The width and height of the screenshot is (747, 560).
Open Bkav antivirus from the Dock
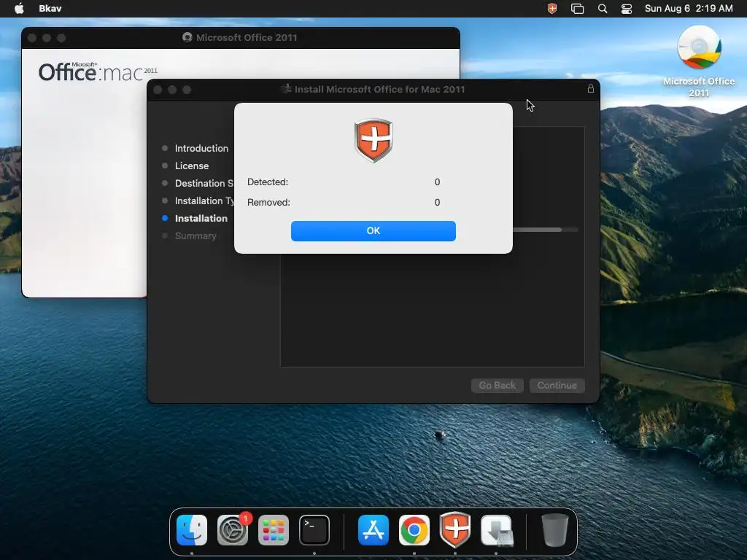pyautogui.click(x=455, y=530)
